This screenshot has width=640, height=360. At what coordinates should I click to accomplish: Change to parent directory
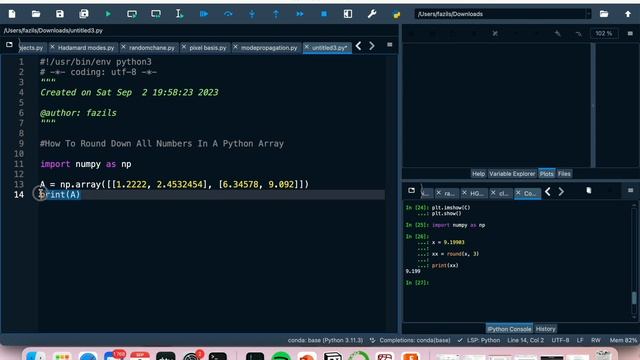pyautogui.click(x=628, y=14)
